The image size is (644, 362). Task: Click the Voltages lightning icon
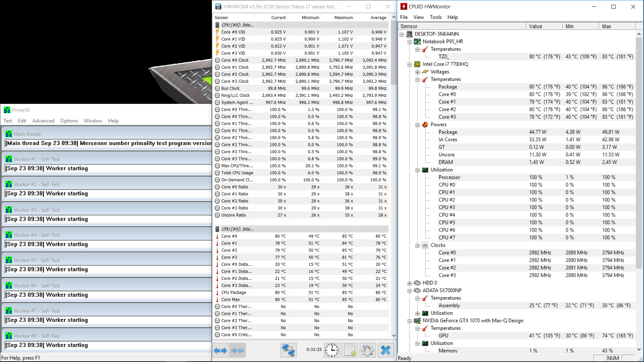tap(425, 72)
